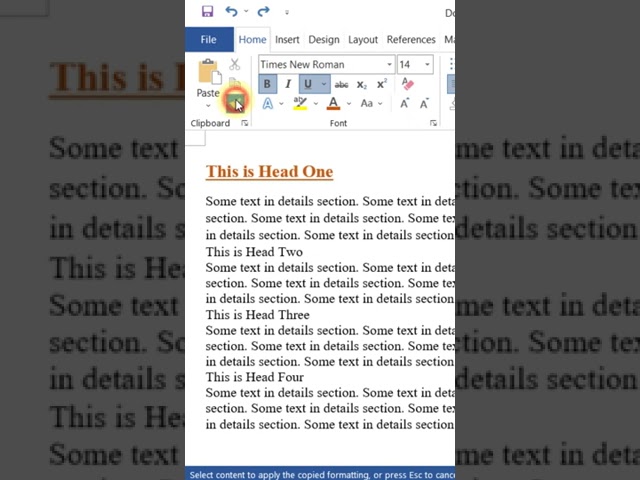Toggle Italic formatting
Image resolution: width=640 pixels, height=480 pixels.
click(288, 84)
